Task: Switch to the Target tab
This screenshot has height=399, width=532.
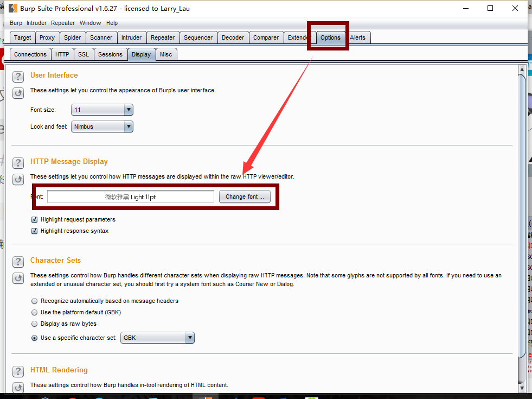Action: [x=22, y=37]
